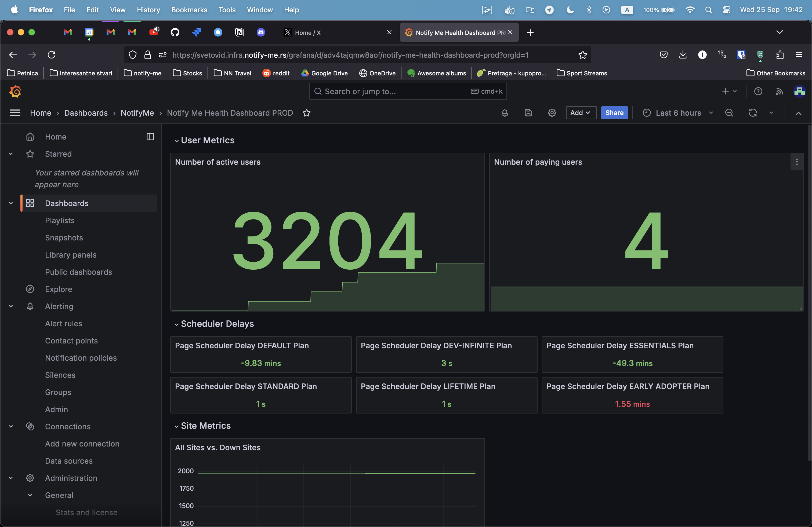Toggle the hamburger navigation menu
Image resolution: width=812 pixels, height=527 pixels.
(x=15, y=113)
